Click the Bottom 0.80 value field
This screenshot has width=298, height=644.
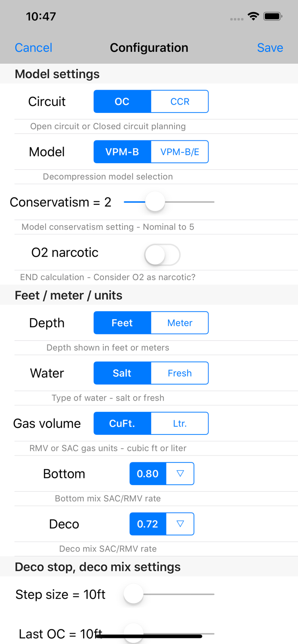click(x=147, y=474)
